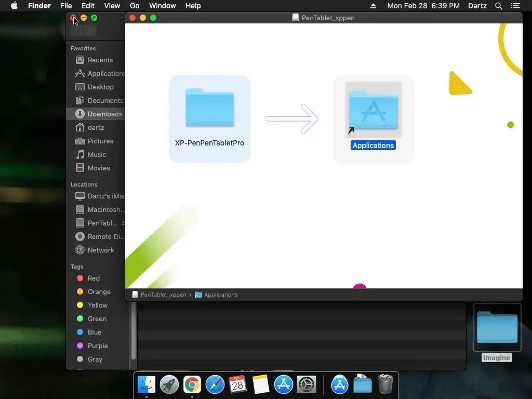Click the date and time in menu bar

(x=423, y=6)
